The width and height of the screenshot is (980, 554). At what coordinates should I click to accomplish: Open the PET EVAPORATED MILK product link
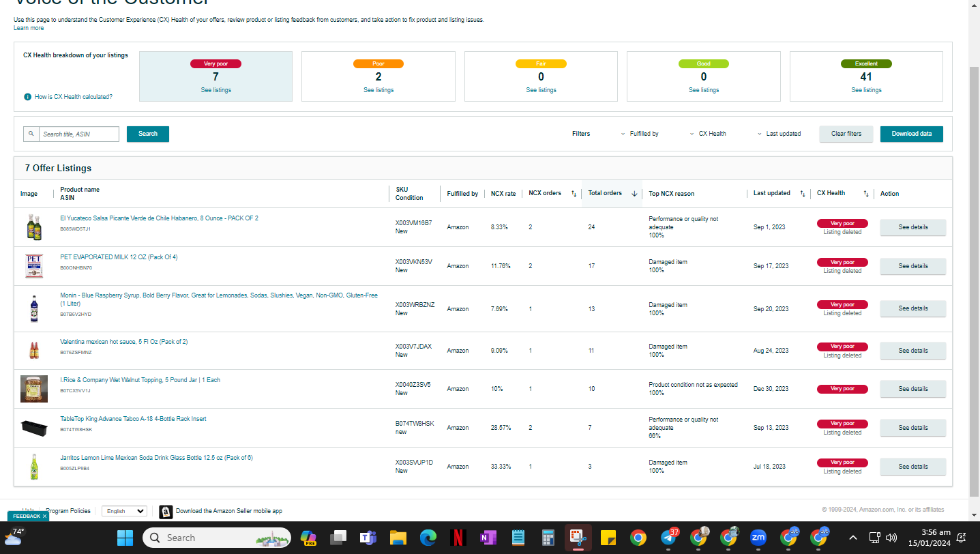point(119,257)
